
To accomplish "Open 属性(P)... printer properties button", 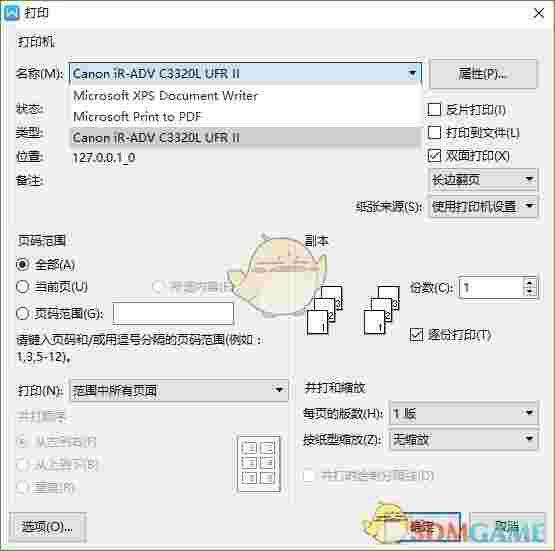I will tap(483, 74).
